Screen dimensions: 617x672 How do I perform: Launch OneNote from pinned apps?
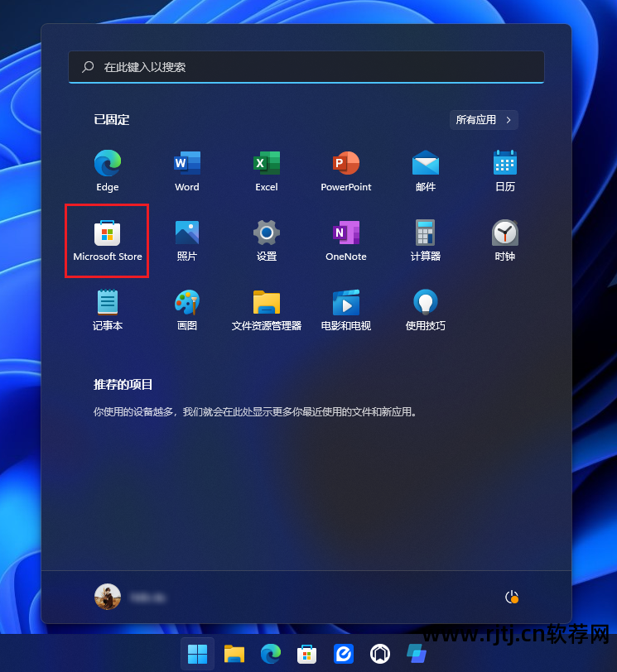346,240
